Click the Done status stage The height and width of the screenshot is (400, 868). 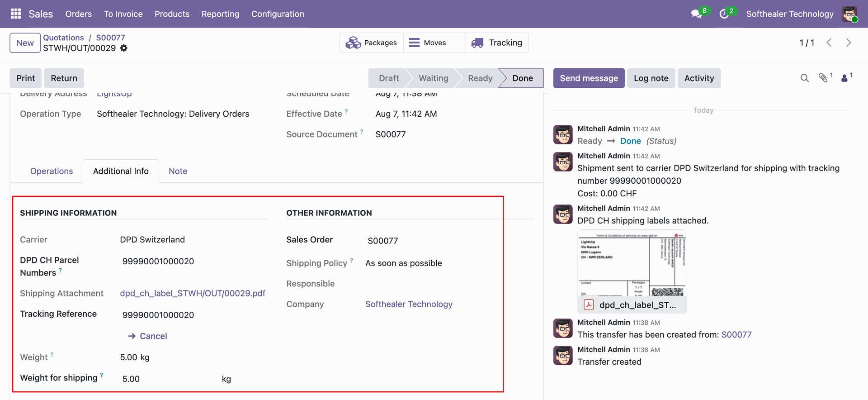tap(523, 78)
